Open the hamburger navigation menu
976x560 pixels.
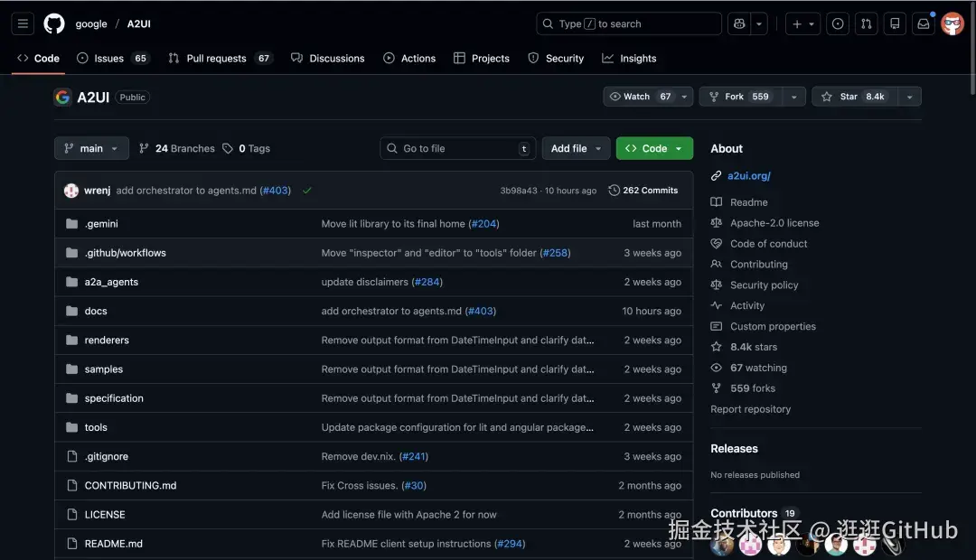23,23
